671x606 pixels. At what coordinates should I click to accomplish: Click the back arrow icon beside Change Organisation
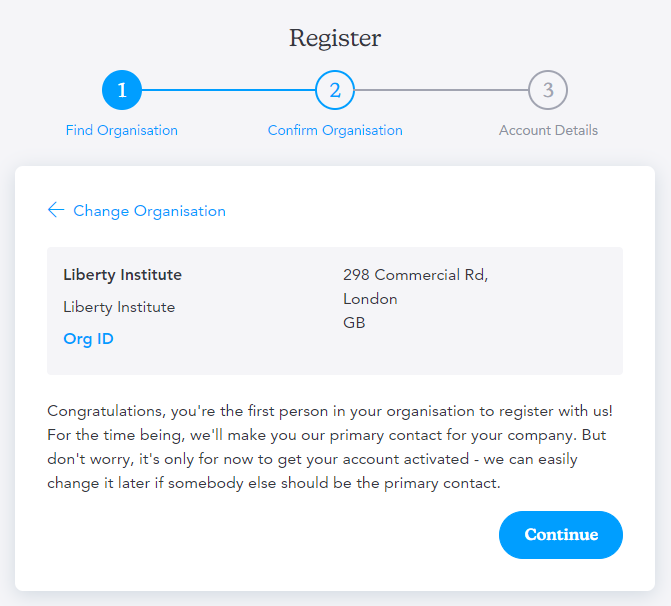[x=56, y=210]
